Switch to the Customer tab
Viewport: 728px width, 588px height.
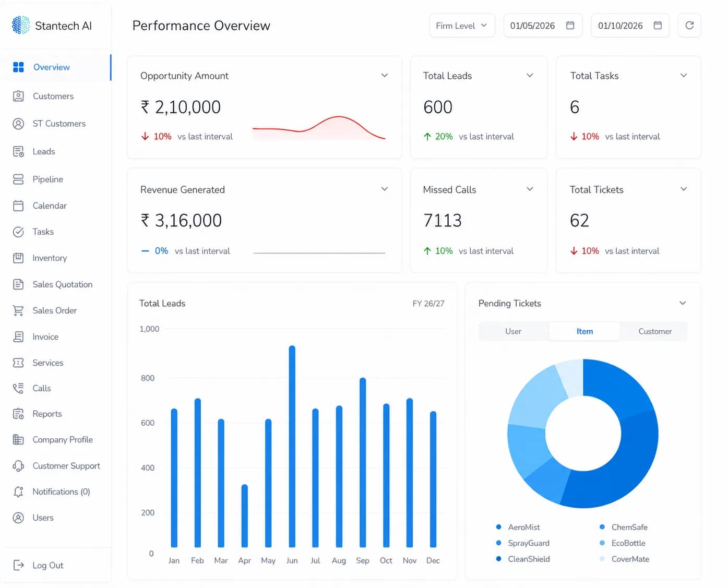655,331
